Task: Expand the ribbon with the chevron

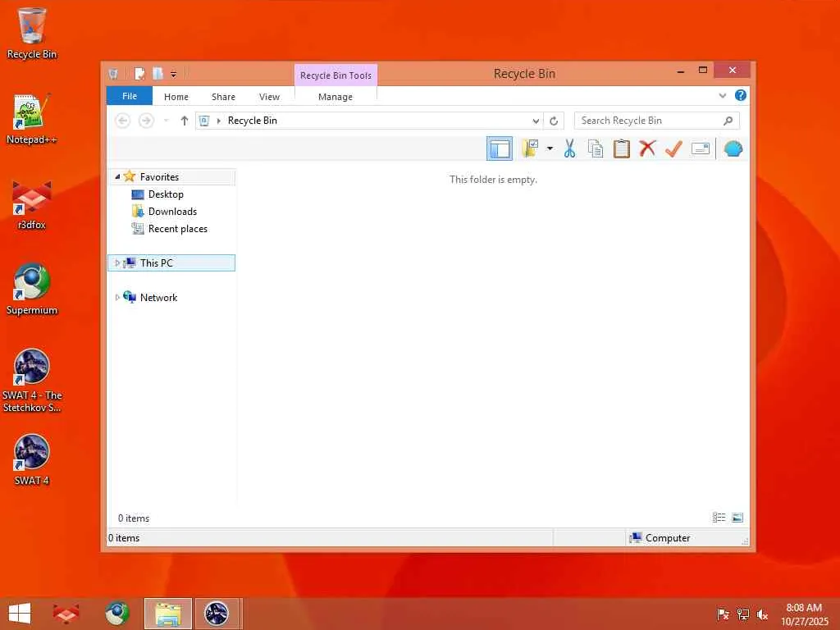Action: coord(722,96)
